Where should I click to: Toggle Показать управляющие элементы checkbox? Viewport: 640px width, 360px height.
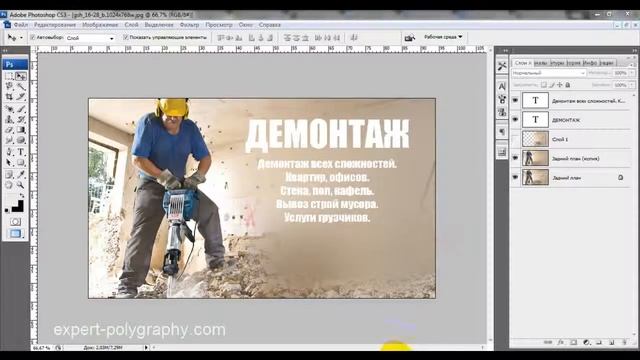pos(126,37)
